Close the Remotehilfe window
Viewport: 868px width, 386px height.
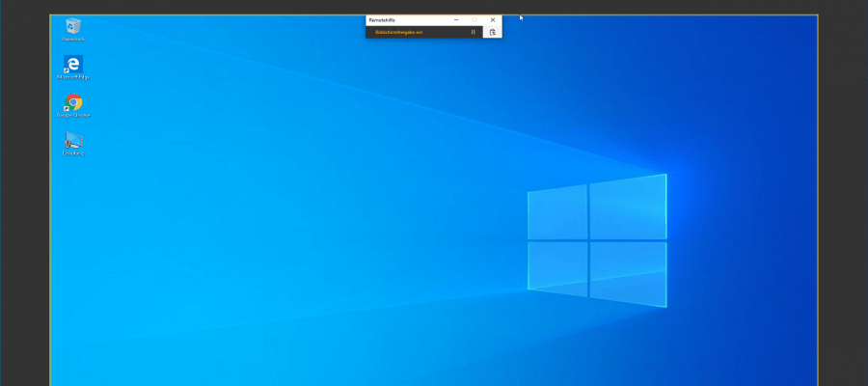pyautogui.click(x=492, y=19)
